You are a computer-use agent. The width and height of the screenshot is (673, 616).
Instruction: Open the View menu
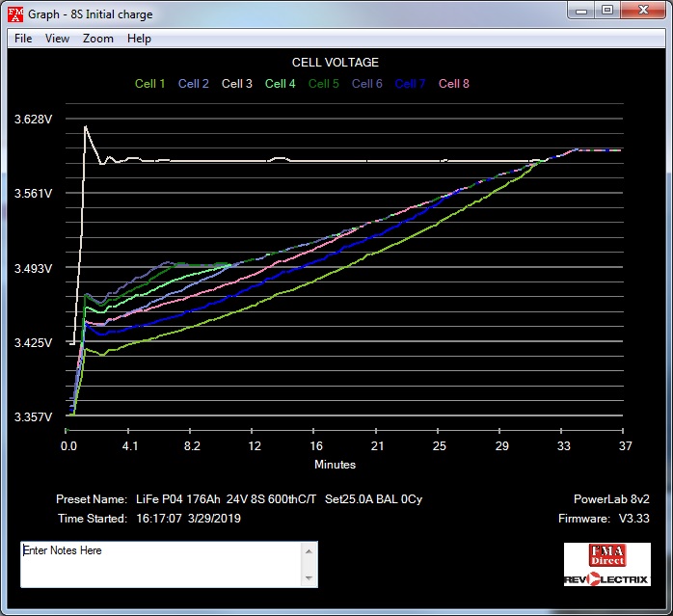tap(57, 39)
